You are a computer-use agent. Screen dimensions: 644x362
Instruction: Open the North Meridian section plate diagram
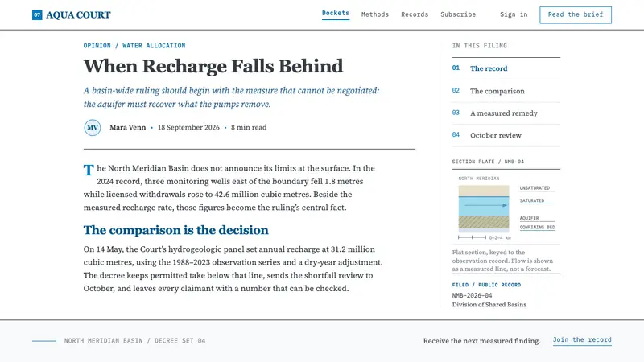pos(506,208)
